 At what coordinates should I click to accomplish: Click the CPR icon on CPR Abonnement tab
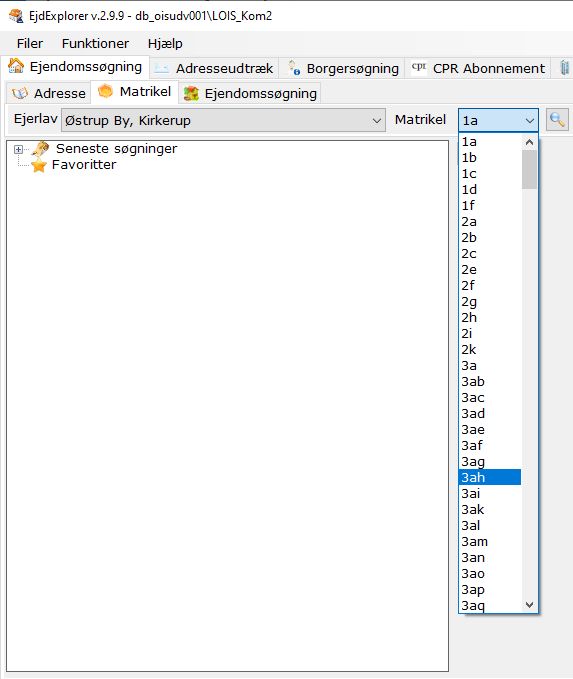click(x=419, y=67)
